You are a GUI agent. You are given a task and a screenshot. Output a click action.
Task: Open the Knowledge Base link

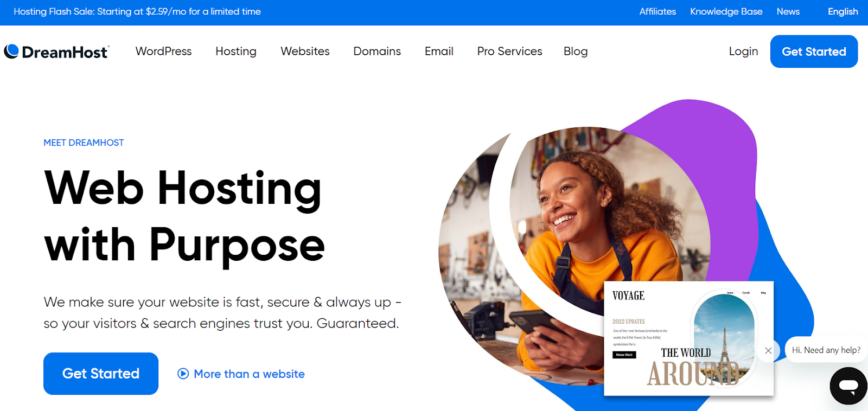(726, 11)
